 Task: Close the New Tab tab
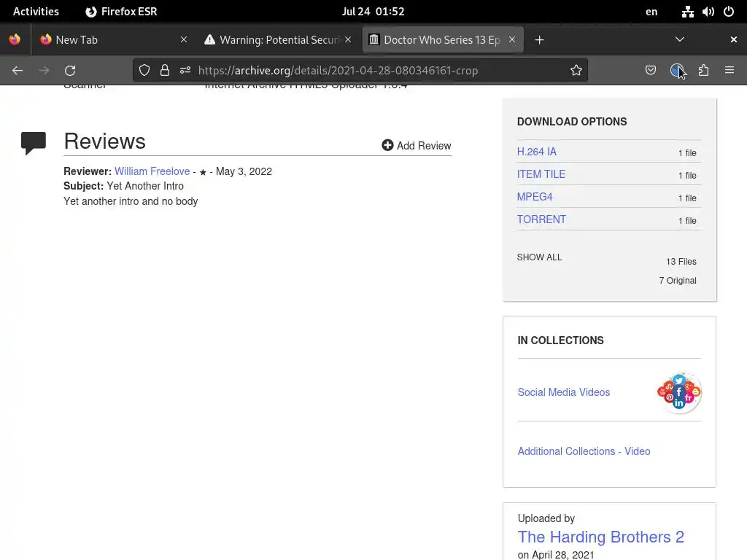(184, 39)
